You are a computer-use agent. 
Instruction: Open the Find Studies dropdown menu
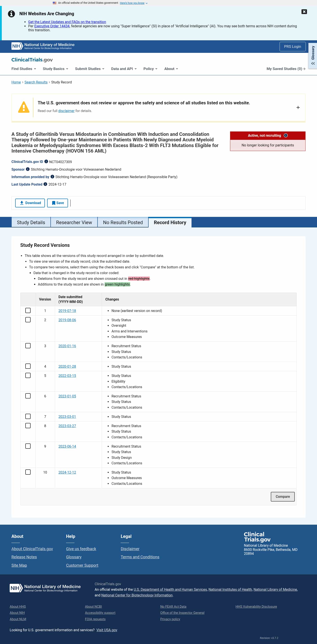(x=24, y=69)
